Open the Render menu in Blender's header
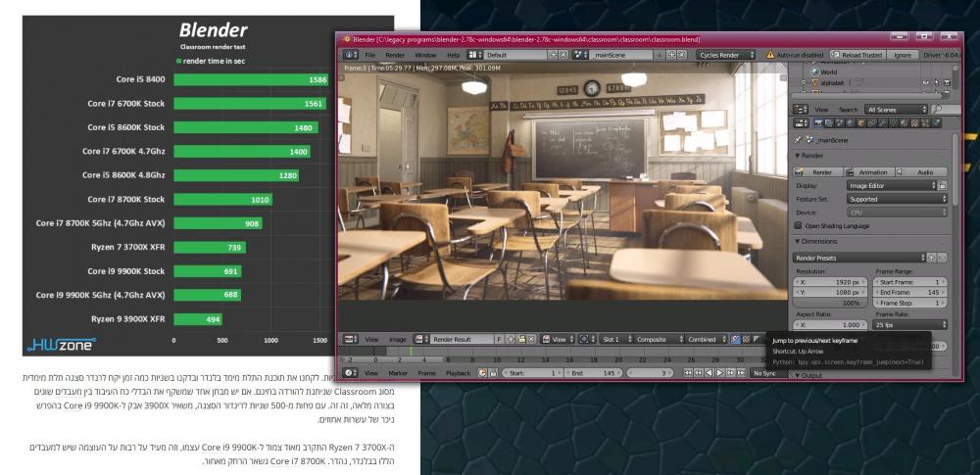The width and height of the screenshot is (980, 475). [395, 55]
